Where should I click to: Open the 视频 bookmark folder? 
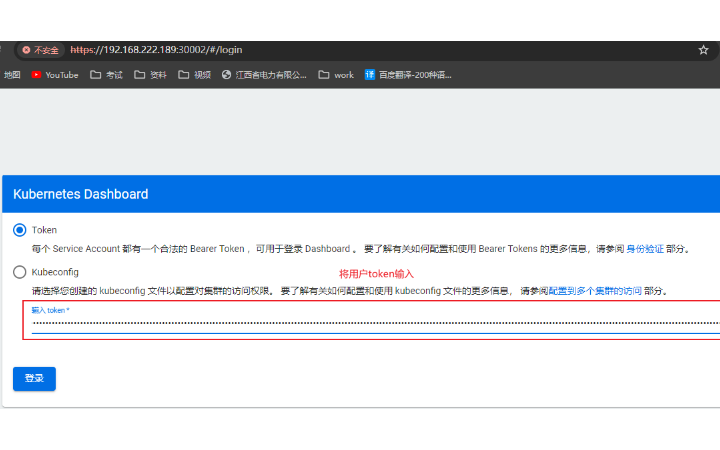click(x=195, y=75)
